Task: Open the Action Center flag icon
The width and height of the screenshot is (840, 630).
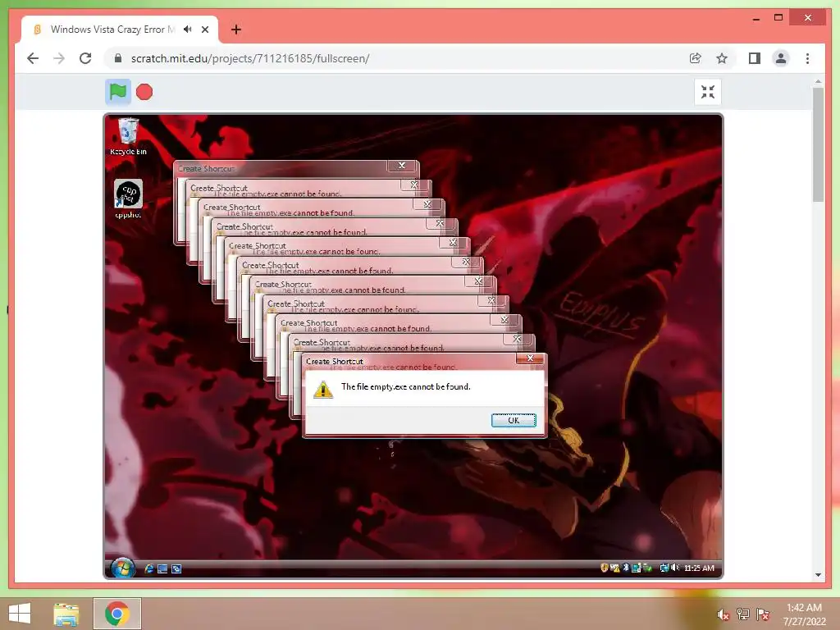Action: click(762, 614)
